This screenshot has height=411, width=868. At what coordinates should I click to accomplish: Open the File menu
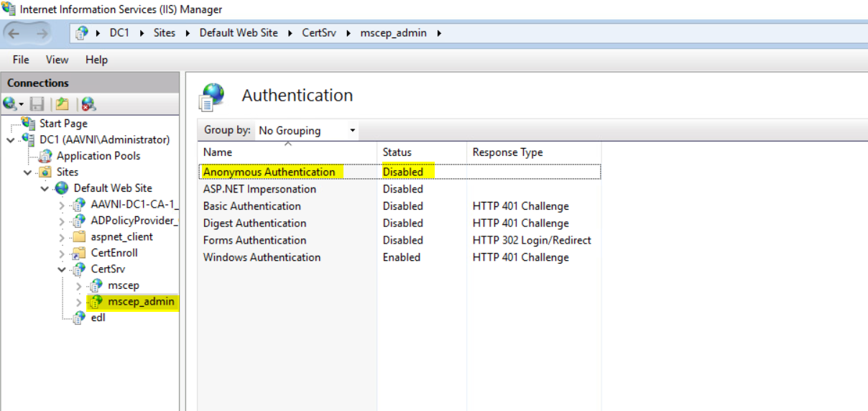[x=21, y=60]
